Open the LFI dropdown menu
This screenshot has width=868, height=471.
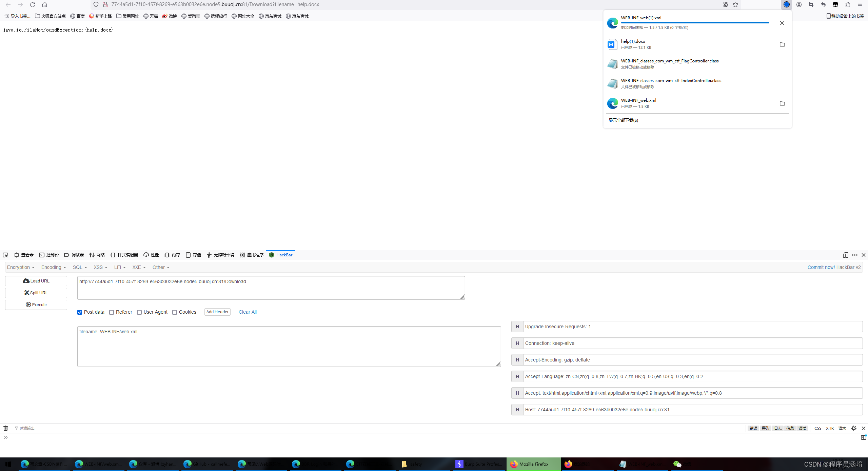[120, 267]
